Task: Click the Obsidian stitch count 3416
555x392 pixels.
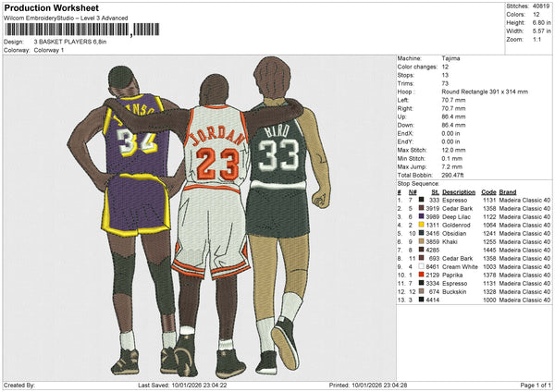Action: click(433, 234)
